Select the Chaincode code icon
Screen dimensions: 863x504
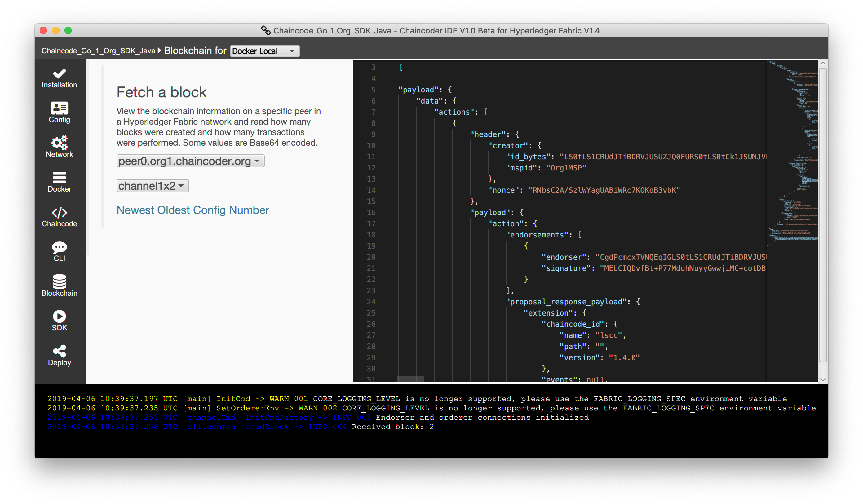pos(59,217)
